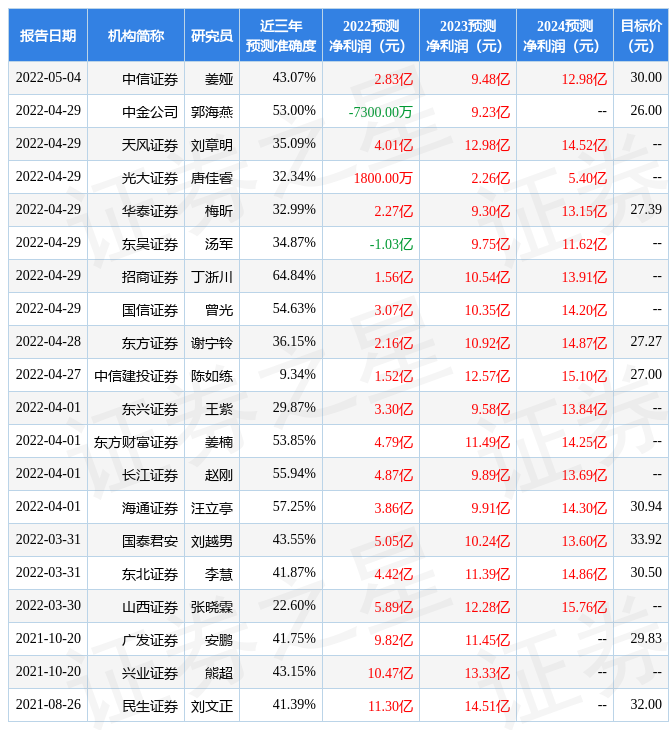Click the 2022预测净利润 column header
669x730 pixels.
[x=371, y=35]
